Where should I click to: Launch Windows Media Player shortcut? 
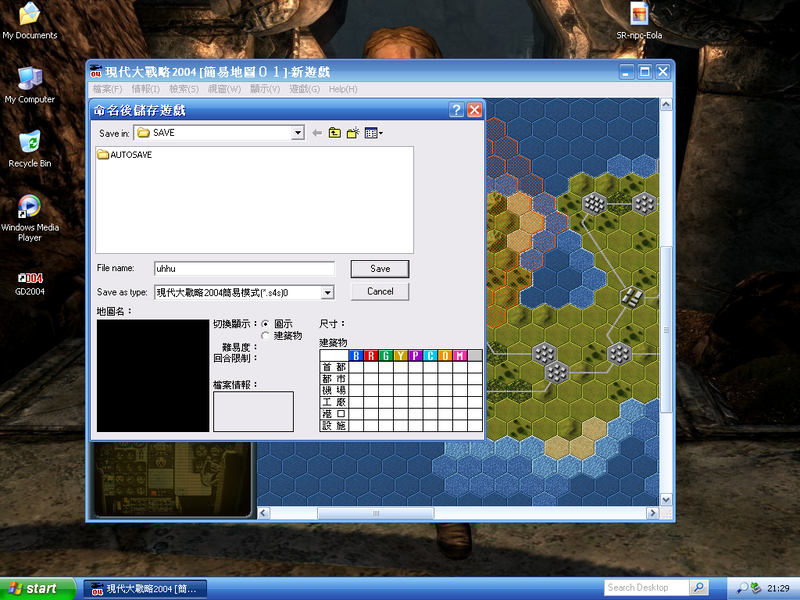click(x=30, y=218)
